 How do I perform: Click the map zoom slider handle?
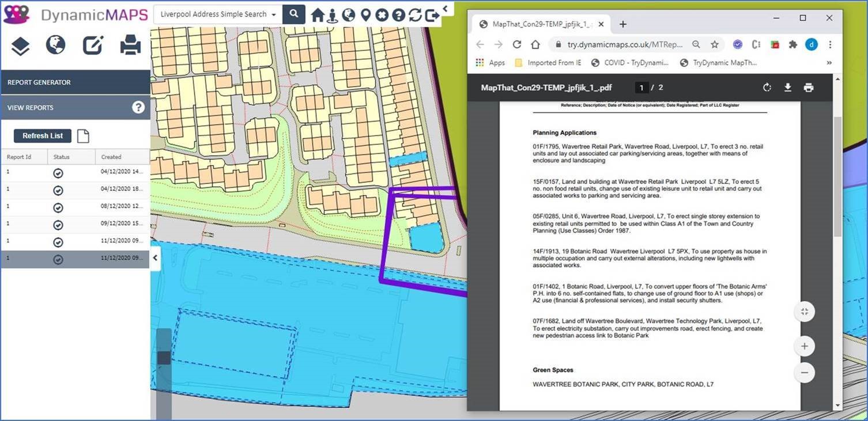[x=164, y=358]
